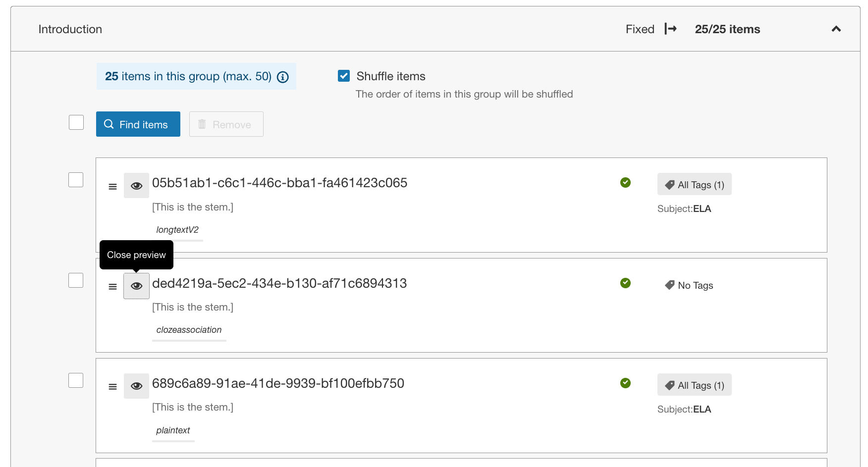Click the 25 items in this group banner

pyautogui.click(x=196, y=76)
